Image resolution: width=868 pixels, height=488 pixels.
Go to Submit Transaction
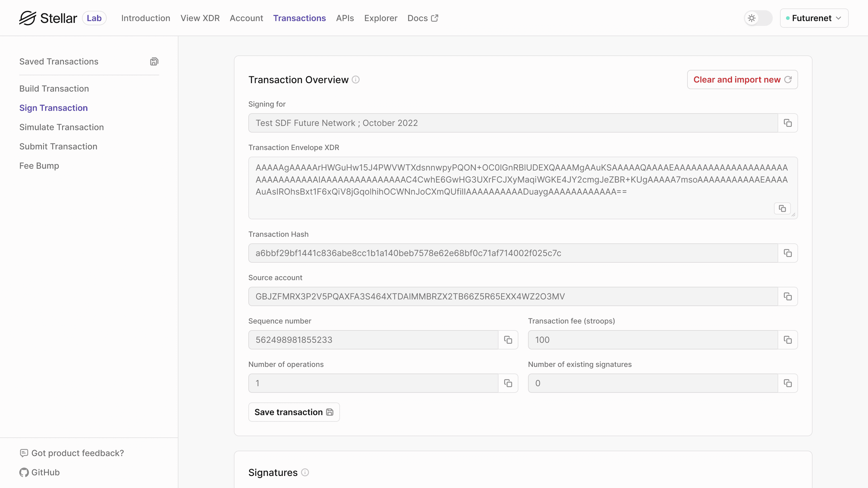(58, 146)
